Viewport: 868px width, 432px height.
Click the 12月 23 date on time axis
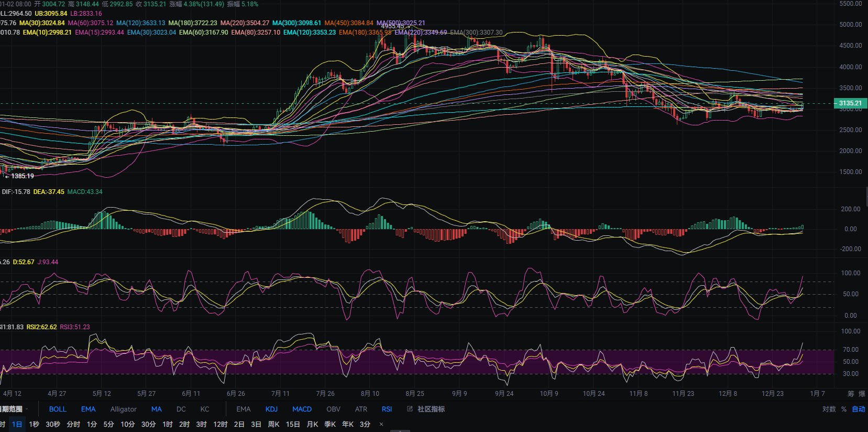pos(772,394)
